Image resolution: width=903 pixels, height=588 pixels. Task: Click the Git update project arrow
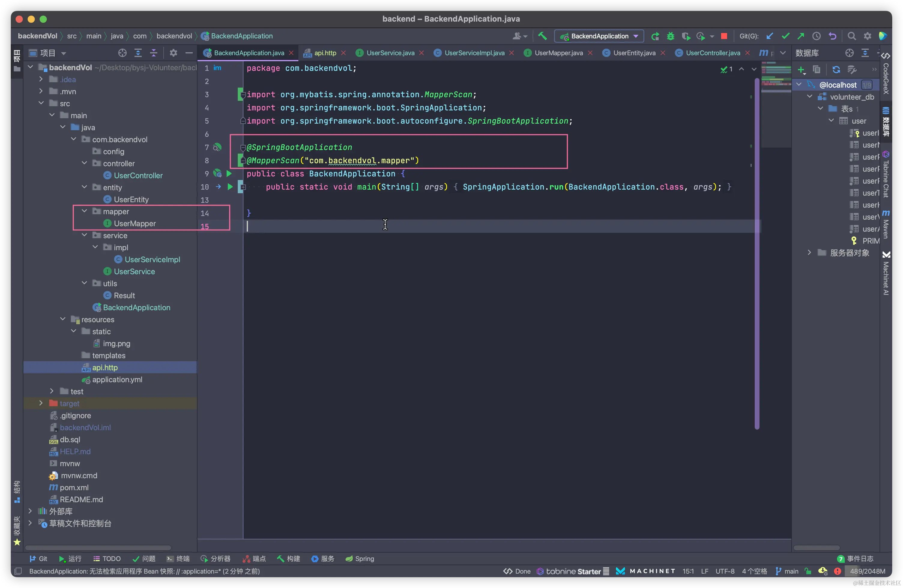click(x=769, y=36)
